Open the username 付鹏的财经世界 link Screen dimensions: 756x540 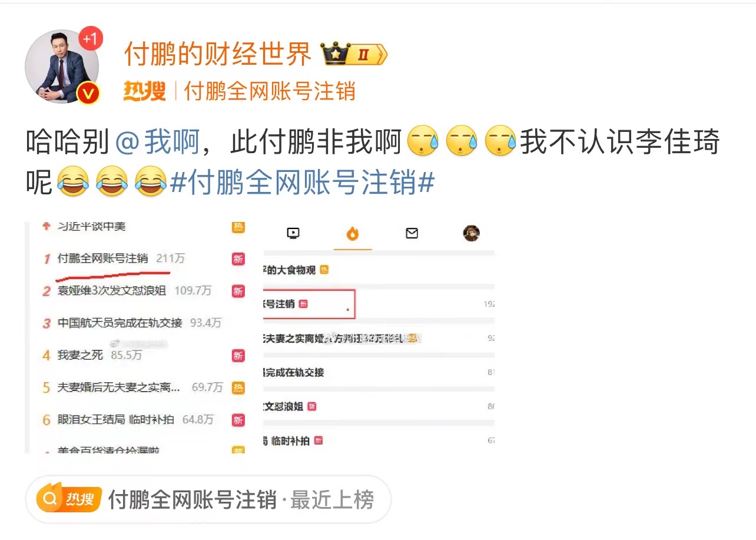217,55
